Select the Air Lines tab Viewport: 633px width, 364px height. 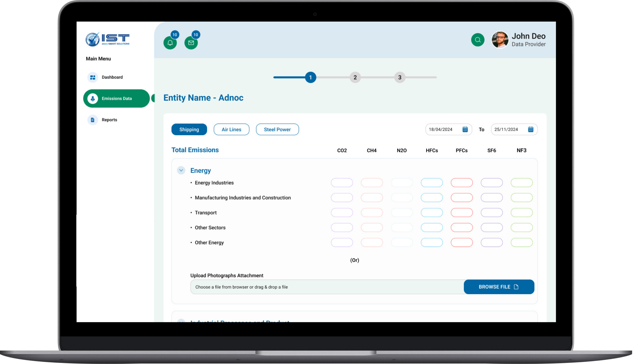pyautogui.click(x=231, y=130)
